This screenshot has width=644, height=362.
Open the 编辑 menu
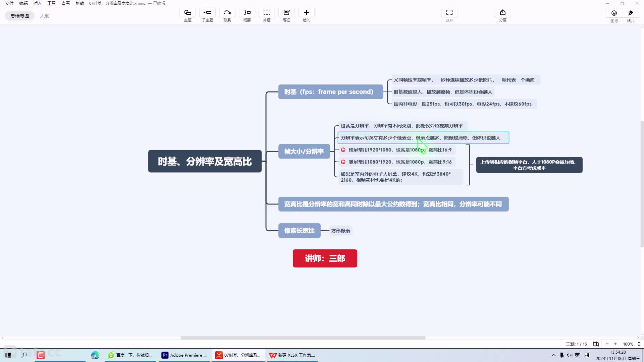coord(23,3)
